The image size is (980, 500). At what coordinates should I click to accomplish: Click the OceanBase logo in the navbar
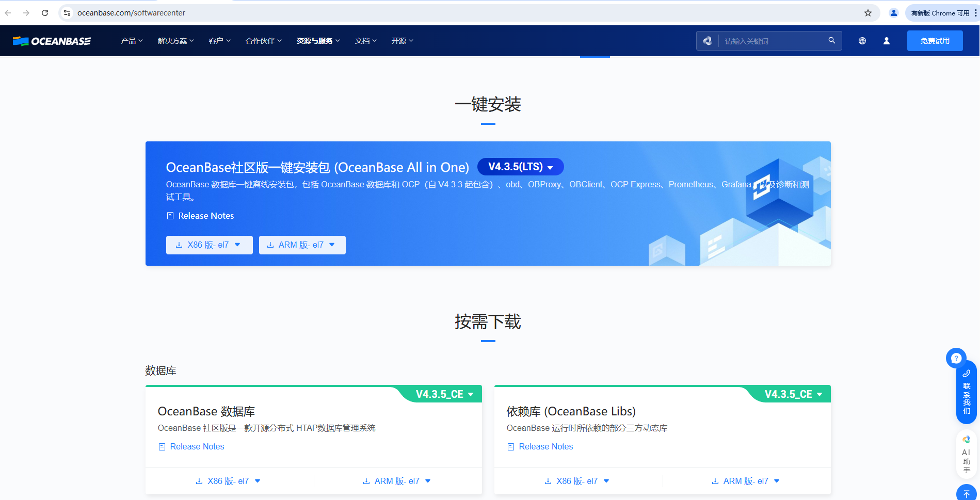click(x=51, y=41)
